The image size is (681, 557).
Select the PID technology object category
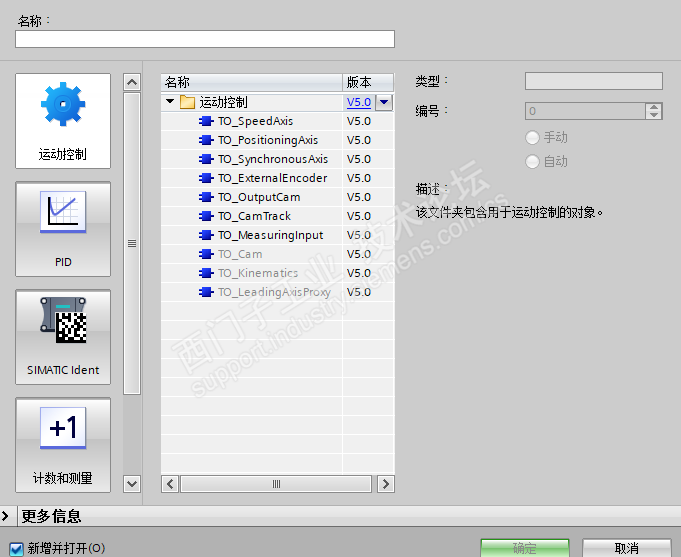click(63, 229)
